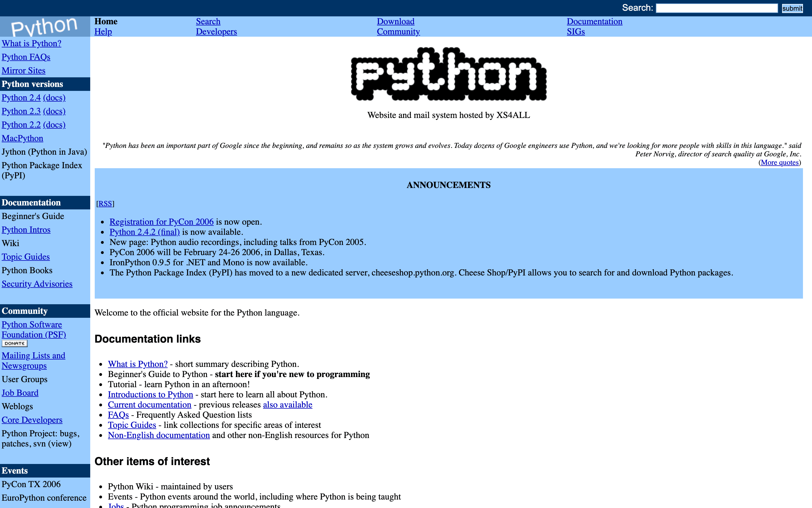Open the Search link in top navigation

(x=208, y=21)
